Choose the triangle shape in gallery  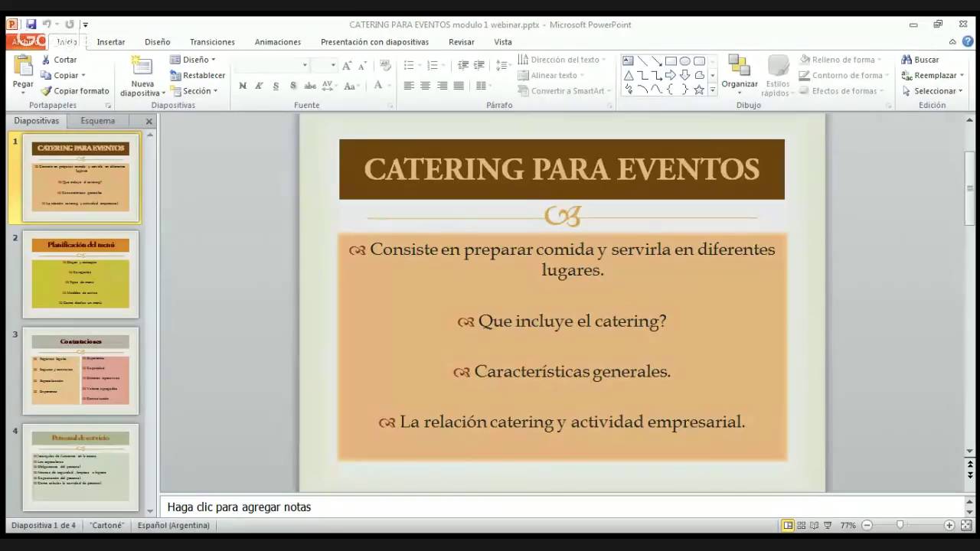[x=628, y=75]
